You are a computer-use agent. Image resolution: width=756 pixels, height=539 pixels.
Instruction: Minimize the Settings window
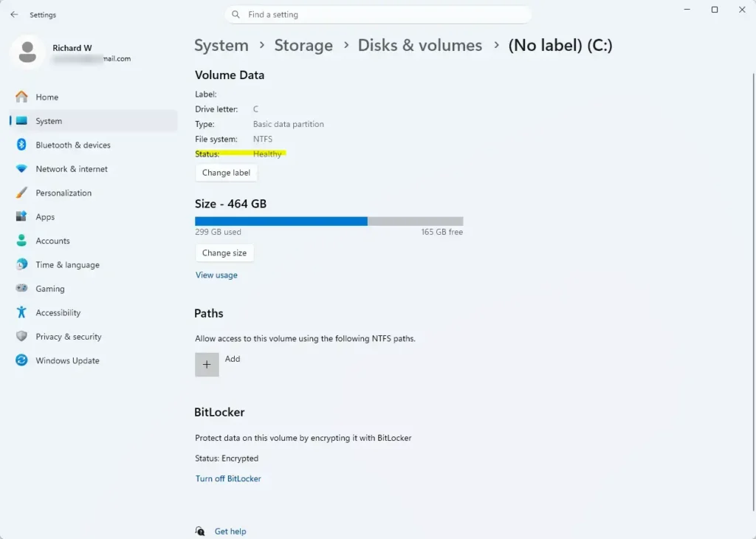point(687,10)
